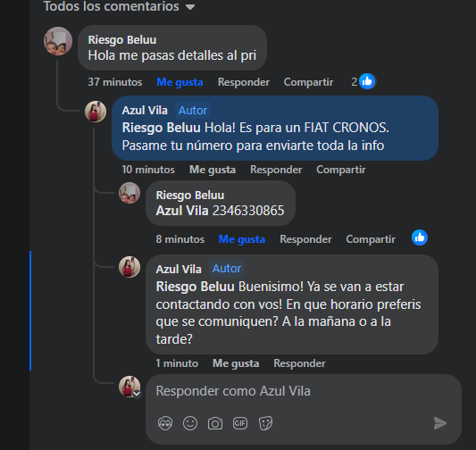Image resolution: width=476 pixels, height=450 pixels.
Task: Insert an emoji with the smiley icon
Action: pyautogui.click(x=190, y=423)
